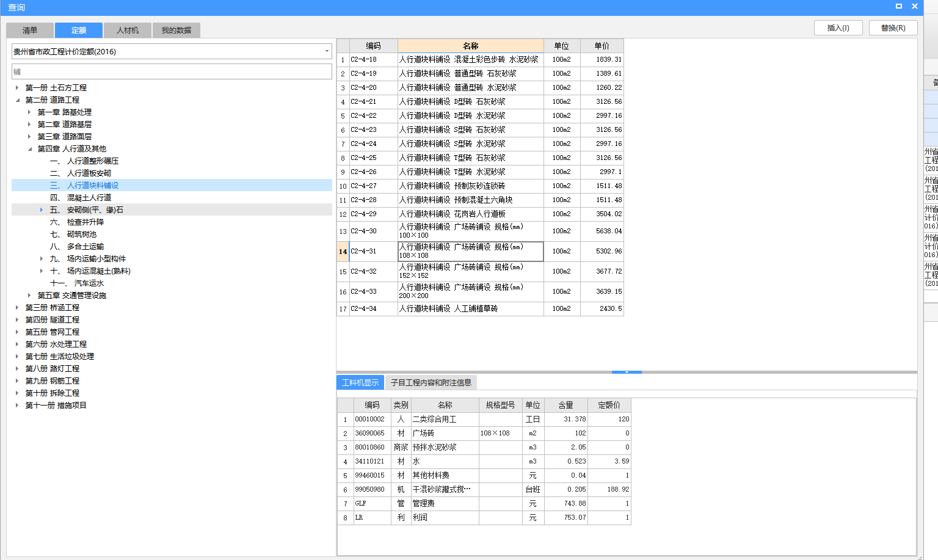
Task: Expand 第一册 土石方工程
Action: (17, 87)
